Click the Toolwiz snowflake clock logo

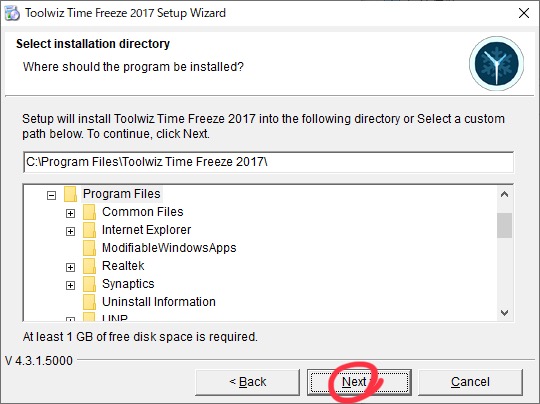[496, 63]
